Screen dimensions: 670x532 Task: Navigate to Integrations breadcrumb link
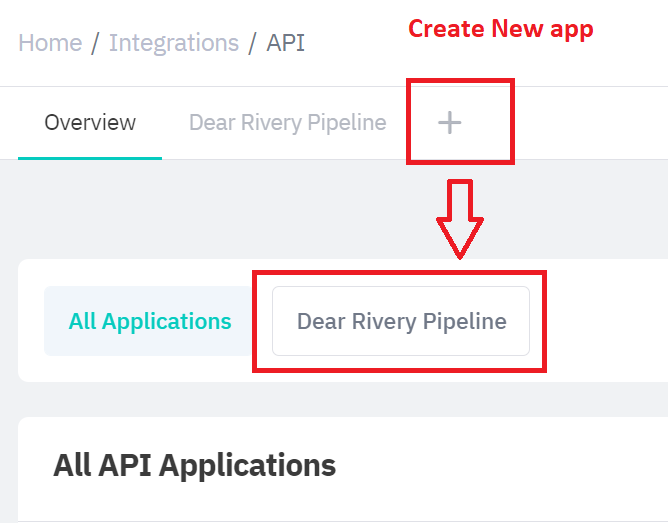click(x=174, y=43)
